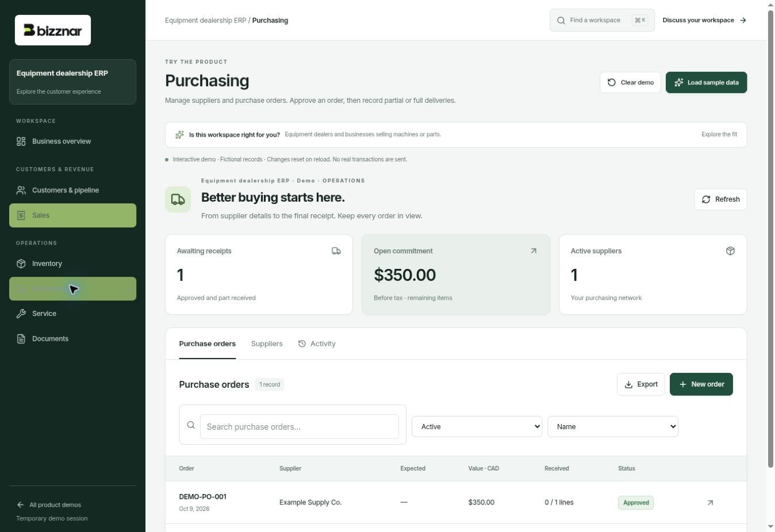
Task: Click the download icon on Export
Action: [629, 385]
